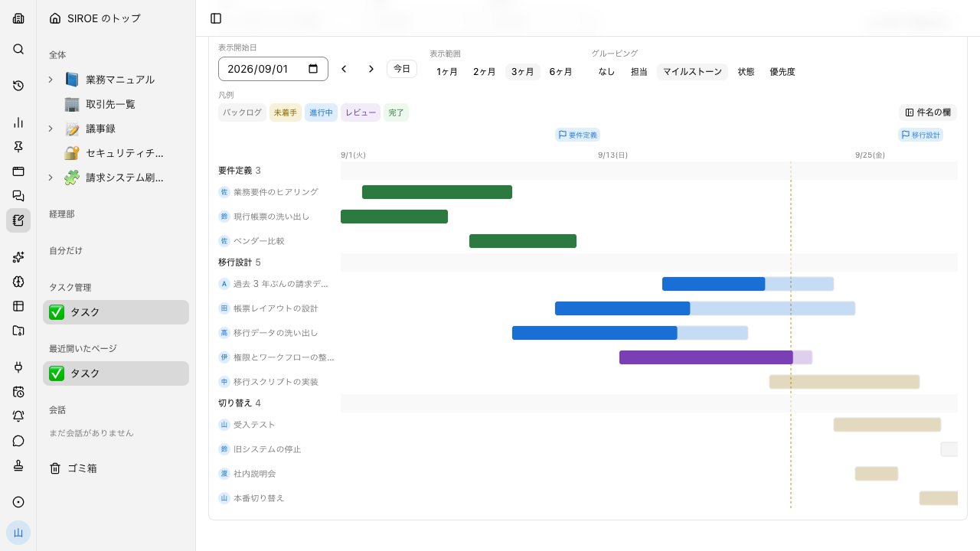Click the バックログ legend chip
The image size is (980, 551).
coord(242,112)
